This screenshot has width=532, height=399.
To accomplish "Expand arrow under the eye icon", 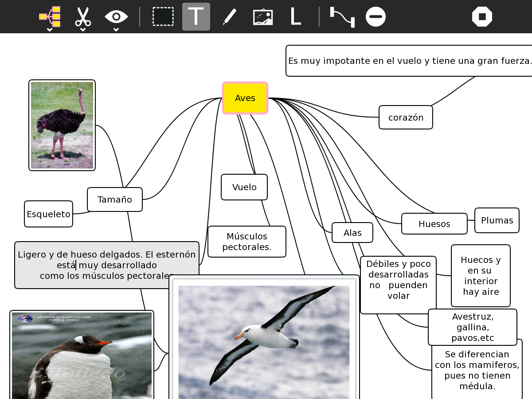I will (x=116, y=30).
